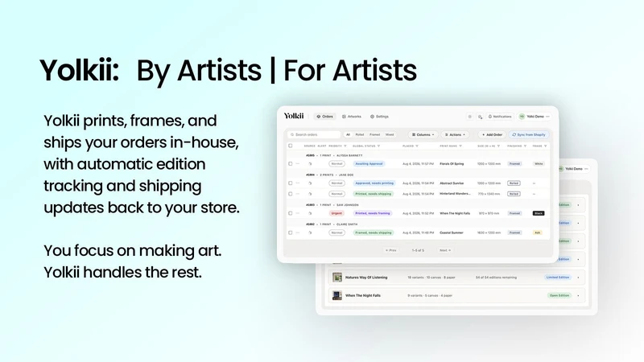Viewport: 644px width, 362px height.
Task: Open When The Night Falls thumbnail in back window
Action: [x=337, y=295]
